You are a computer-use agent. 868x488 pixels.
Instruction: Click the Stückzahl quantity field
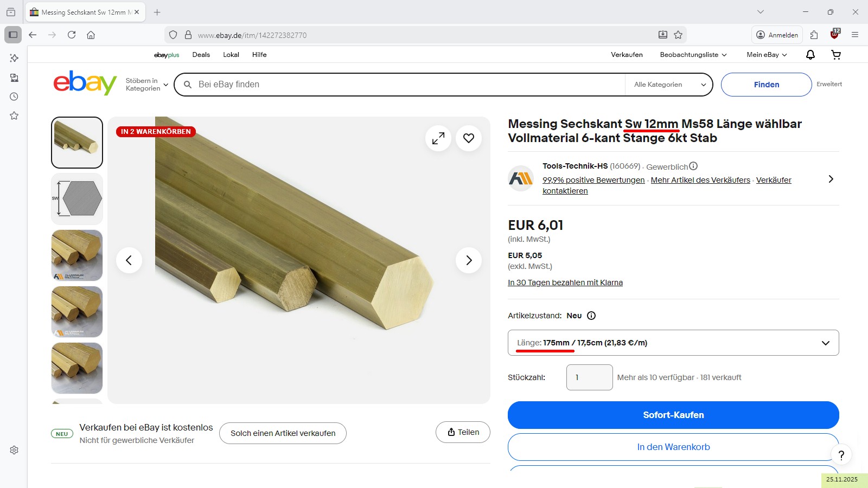click(589, 377)
